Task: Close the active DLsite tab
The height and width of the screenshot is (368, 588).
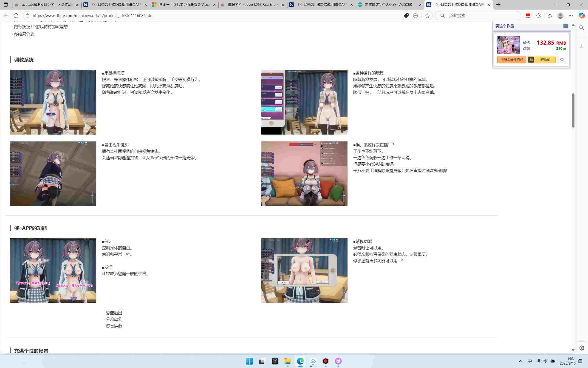Action: point(489,5)
